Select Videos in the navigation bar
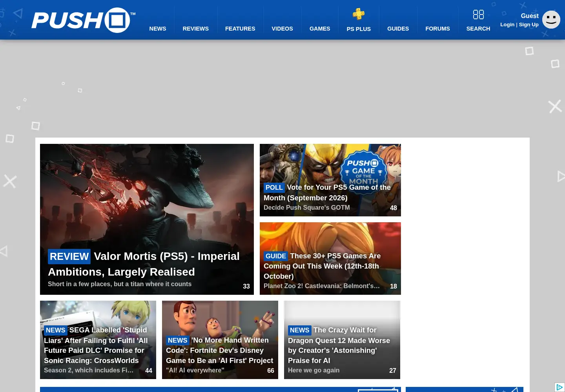 (x=282, y=29)
